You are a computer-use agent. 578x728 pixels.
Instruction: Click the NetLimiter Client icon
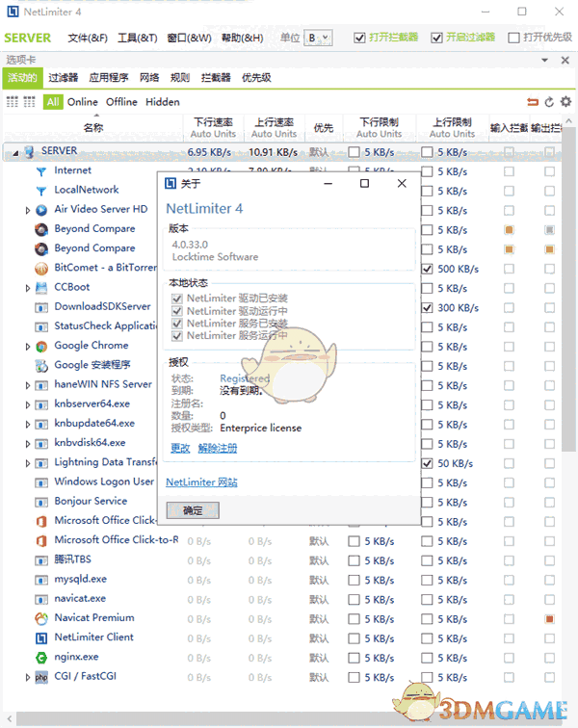pos(41,637)
